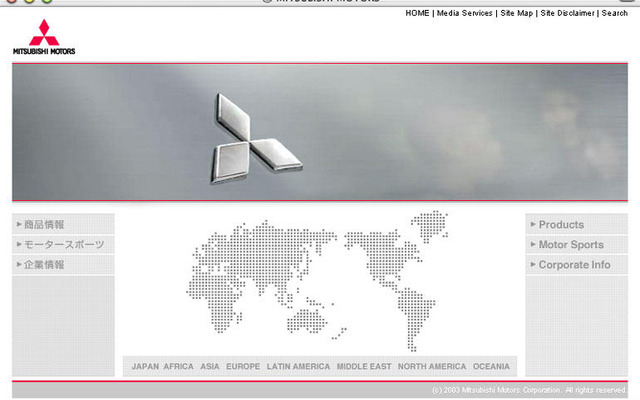Image resolution: width=640 pixels, height=400 pixels.
Task: Click the Mitsubishi Motors red logo
Action: coord(44,37)
